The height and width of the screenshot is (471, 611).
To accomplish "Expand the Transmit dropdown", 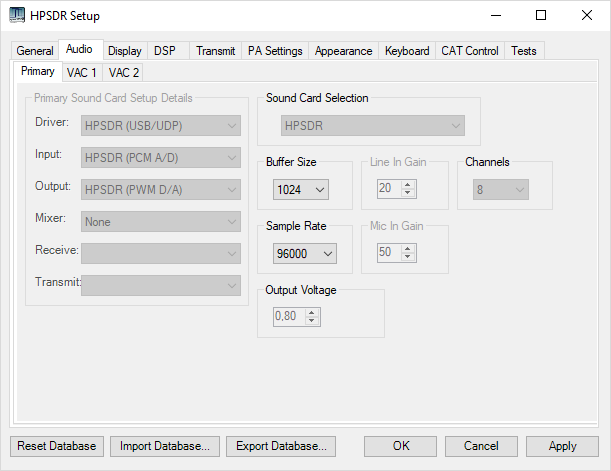I will (161, 285).
